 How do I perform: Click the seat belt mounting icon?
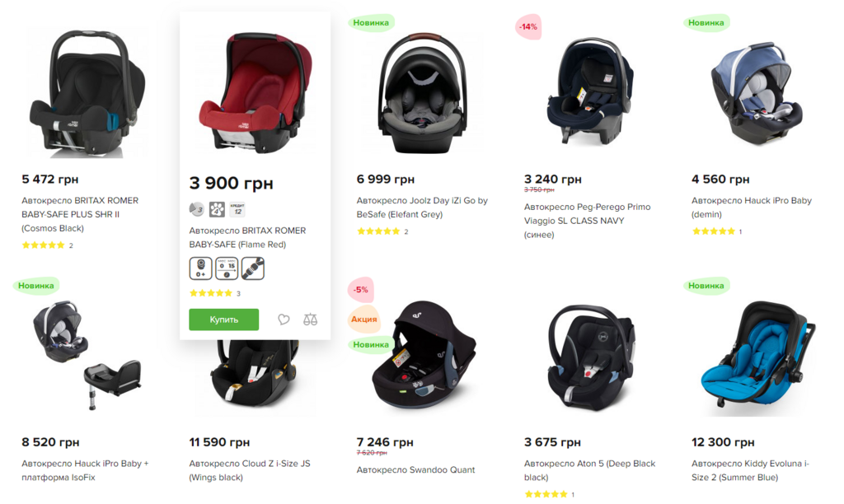(x=253, y=268)
